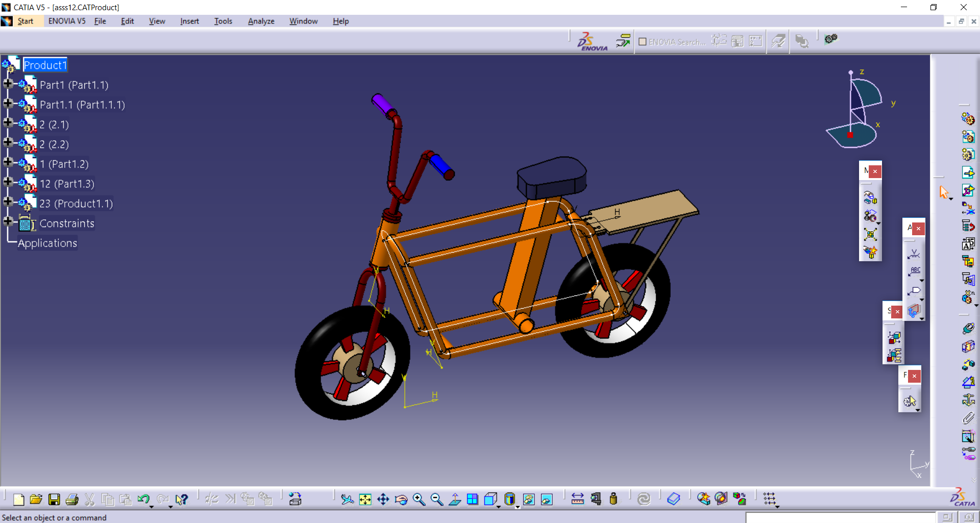
Task: Expand the 23 (Product1.1) tree node
Action: [8, 202]
